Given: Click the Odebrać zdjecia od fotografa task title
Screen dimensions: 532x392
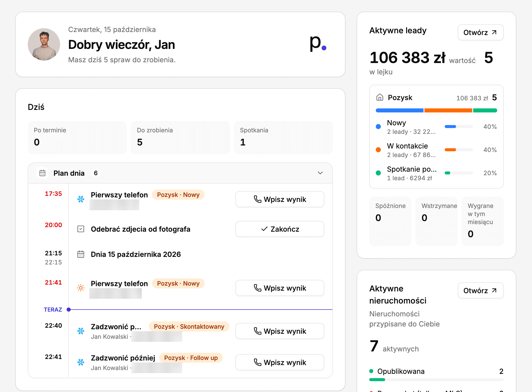Looking at the screenshot, I should 141,229.
